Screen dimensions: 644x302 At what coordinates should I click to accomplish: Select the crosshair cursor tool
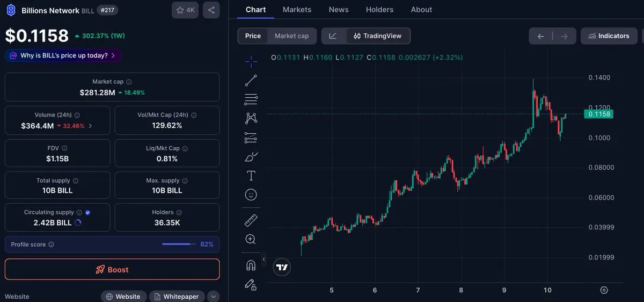[x=251, y=61]
